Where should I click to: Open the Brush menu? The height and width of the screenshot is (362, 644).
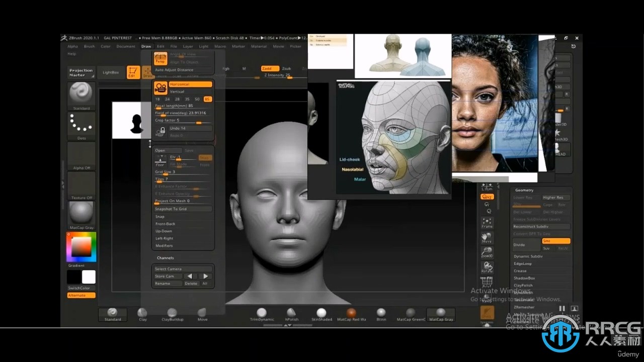click(89, 46)
